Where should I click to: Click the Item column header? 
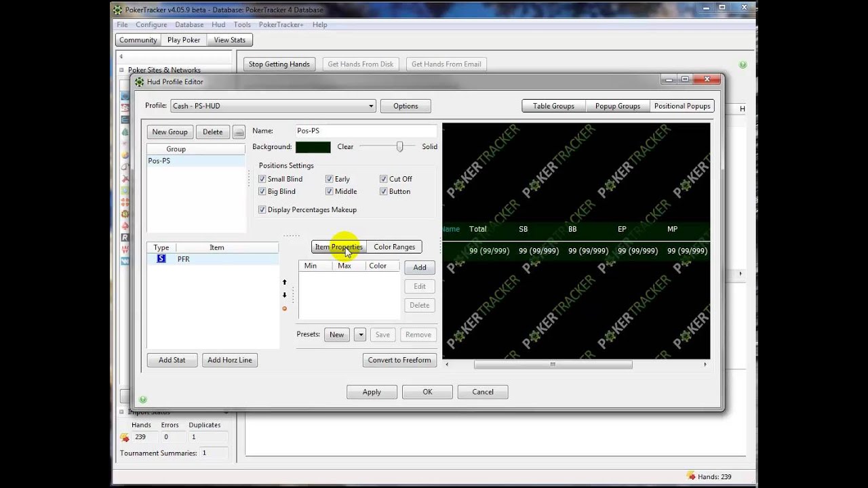point(216,247)
